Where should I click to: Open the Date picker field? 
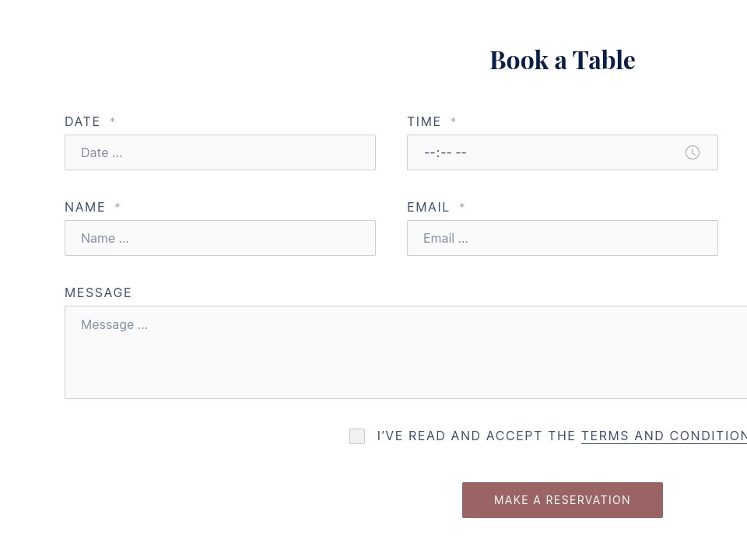click(x=220, y=152)
